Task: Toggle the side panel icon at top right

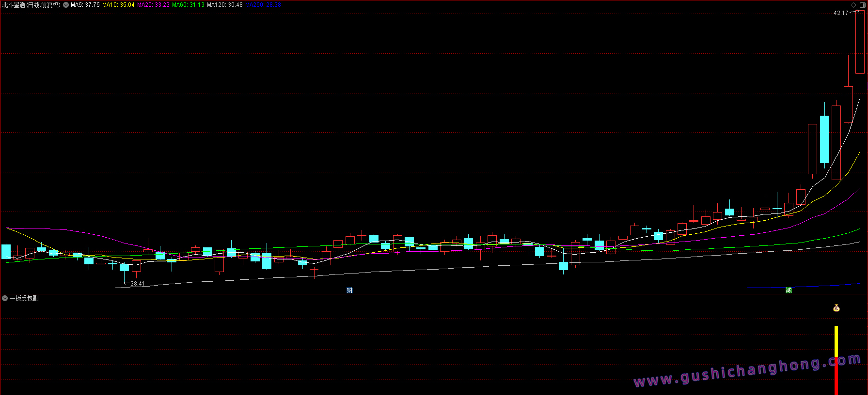Action: click(862, 5)
